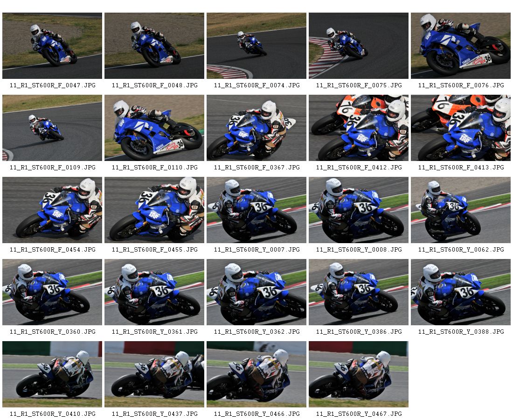The image size is (513, 420).
Task: Open photo 11_R1_ST600R_Y_0437.JPG
Action: 154,374
